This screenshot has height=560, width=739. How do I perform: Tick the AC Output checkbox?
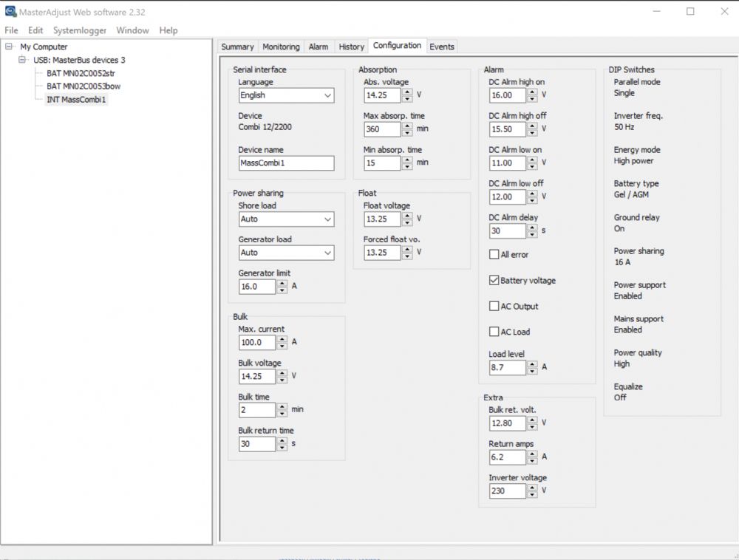pos(494,307)
